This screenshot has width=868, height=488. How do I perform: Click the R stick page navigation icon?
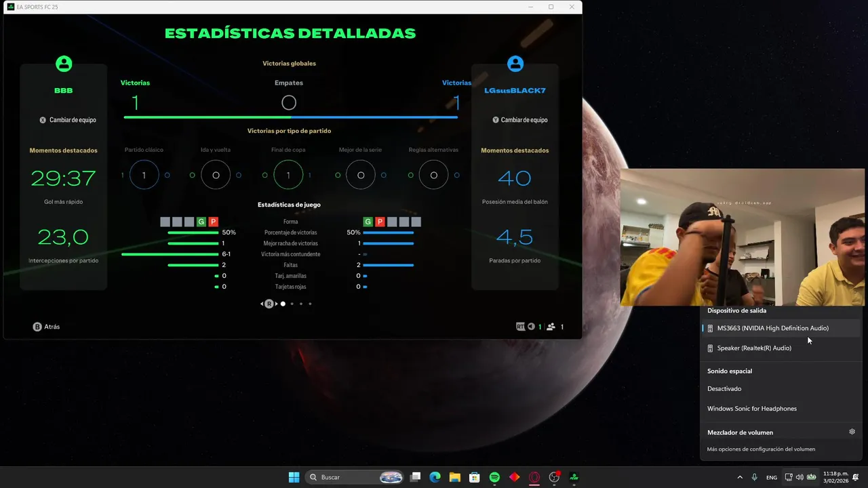pyautogui.click(x=269, y=304)
